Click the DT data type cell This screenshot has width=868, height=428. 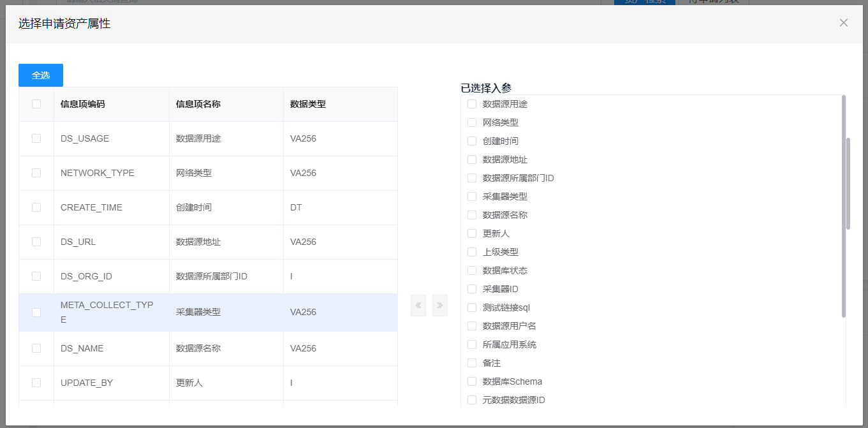[x=341, y=207]
